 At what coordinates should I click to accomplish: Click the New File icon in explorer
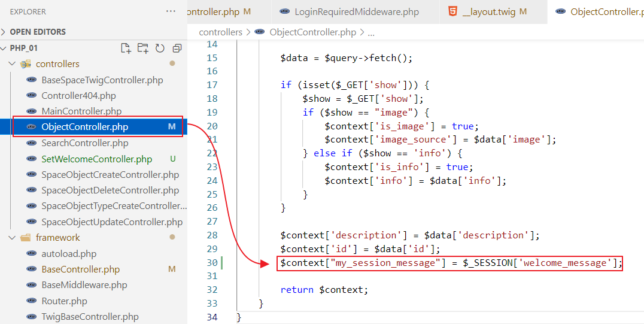pyautogui.click(x=126, y=49)
